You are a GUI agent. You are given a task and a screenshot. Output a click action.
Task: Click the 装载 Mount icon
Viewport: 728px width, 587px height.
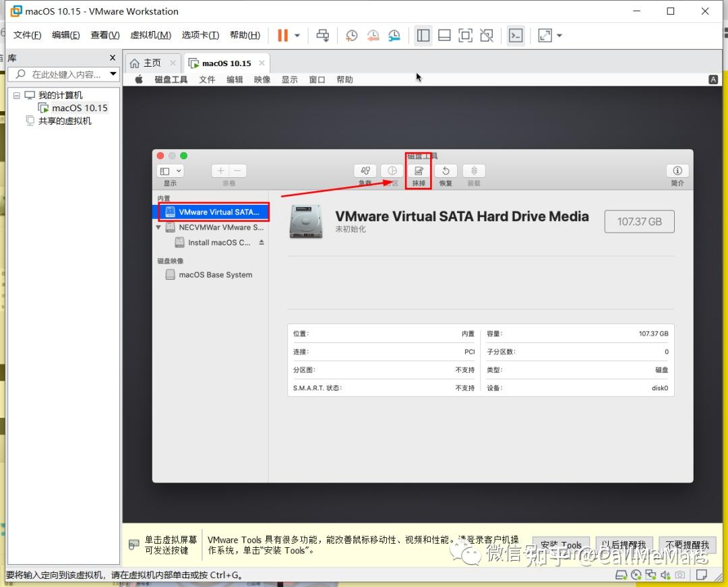[474, 171]
